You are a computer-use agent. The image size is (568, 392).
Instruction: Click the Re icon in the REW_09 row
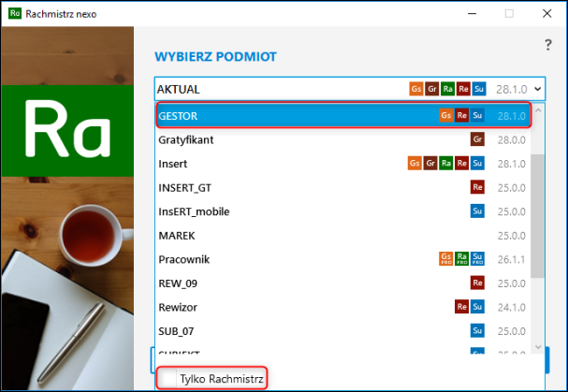(477, 283)
